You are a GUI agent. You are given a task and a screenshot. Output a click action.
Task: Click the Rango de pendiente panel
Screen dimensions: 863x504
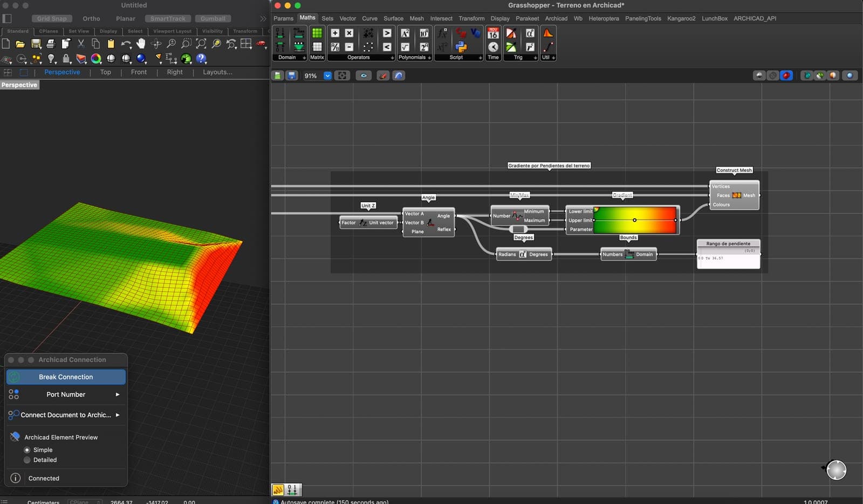tap(729, 254)
